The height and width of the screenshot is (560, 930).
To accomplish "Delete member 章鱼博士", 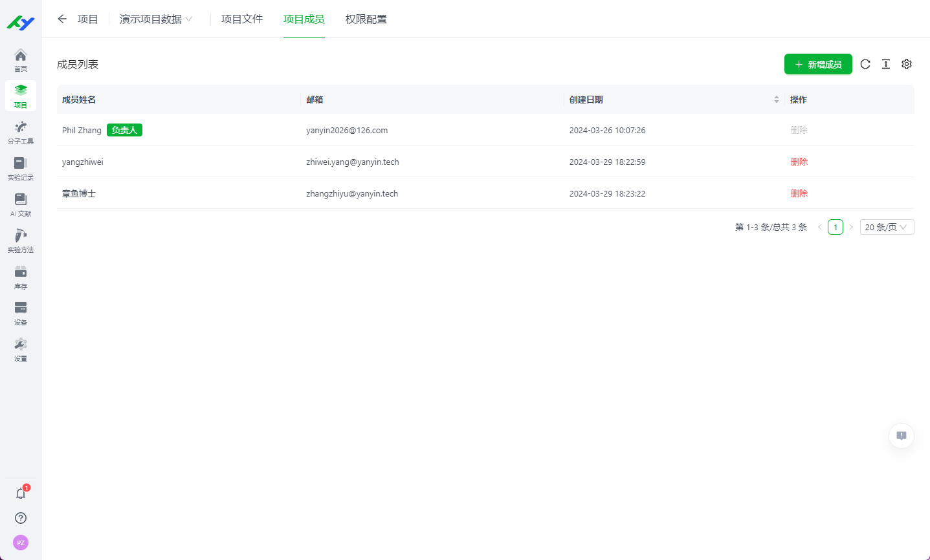I will point(799,193).
